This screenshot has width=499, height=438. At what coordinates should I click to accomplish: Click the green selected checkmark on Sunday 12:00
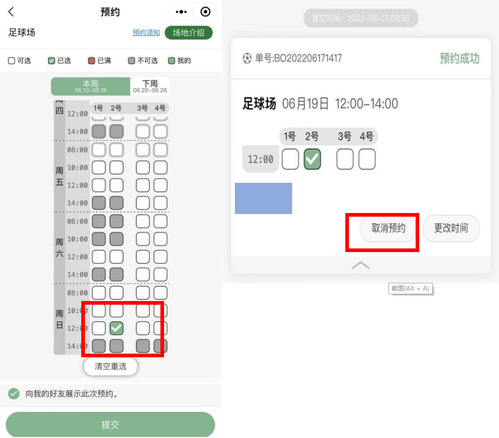click(x=116, y=328)
